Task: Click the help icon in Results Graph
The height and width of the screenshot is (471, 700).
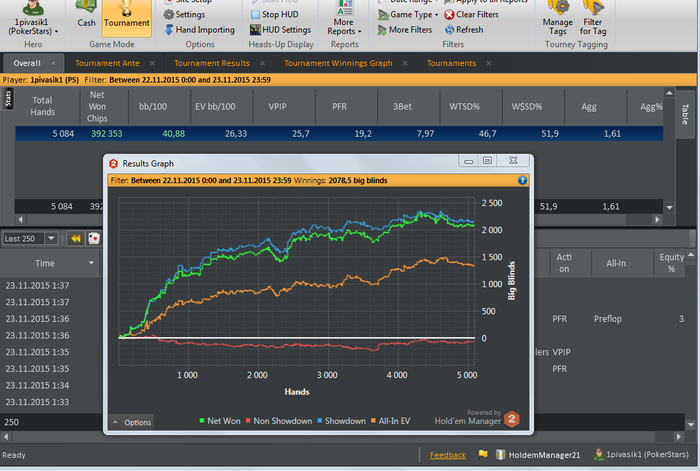Action: [522, 180]
